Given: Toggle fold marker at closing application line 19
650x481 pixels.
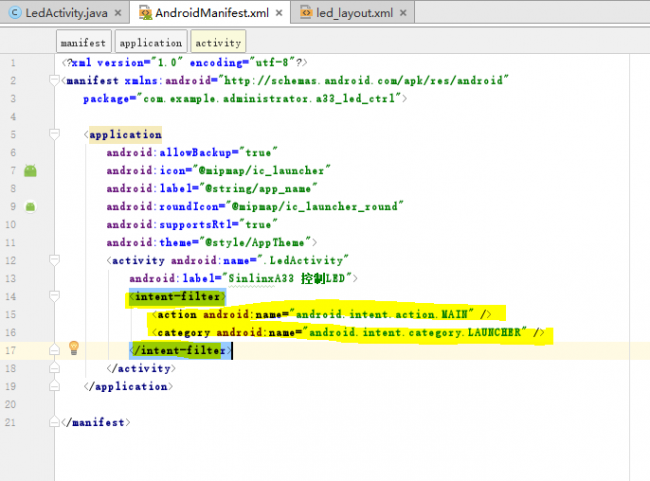Looking at the screenshot, I should click(54, 386).
